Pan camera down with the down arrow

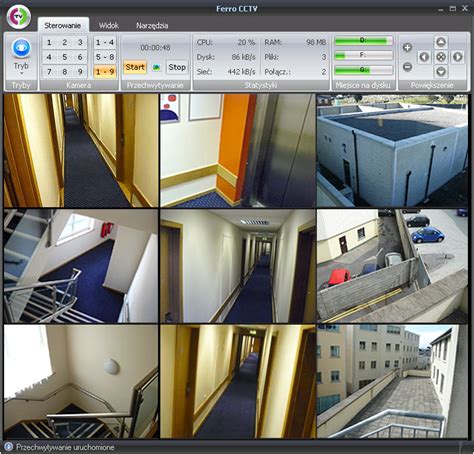[441, 72]
